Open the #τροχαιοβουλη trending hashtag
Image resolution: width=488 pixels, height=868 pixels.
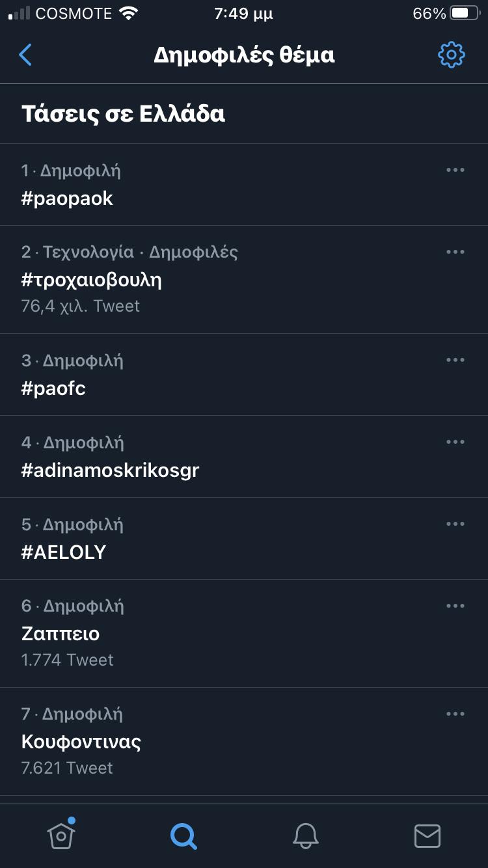92,280
